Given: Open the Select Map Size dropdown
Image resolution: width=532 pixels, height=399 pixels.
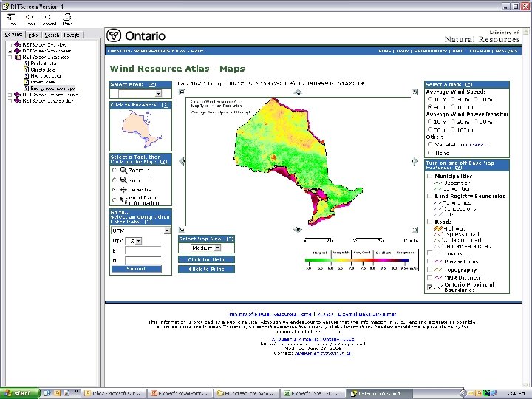Looking at the screenshot, I should [205, 248].
